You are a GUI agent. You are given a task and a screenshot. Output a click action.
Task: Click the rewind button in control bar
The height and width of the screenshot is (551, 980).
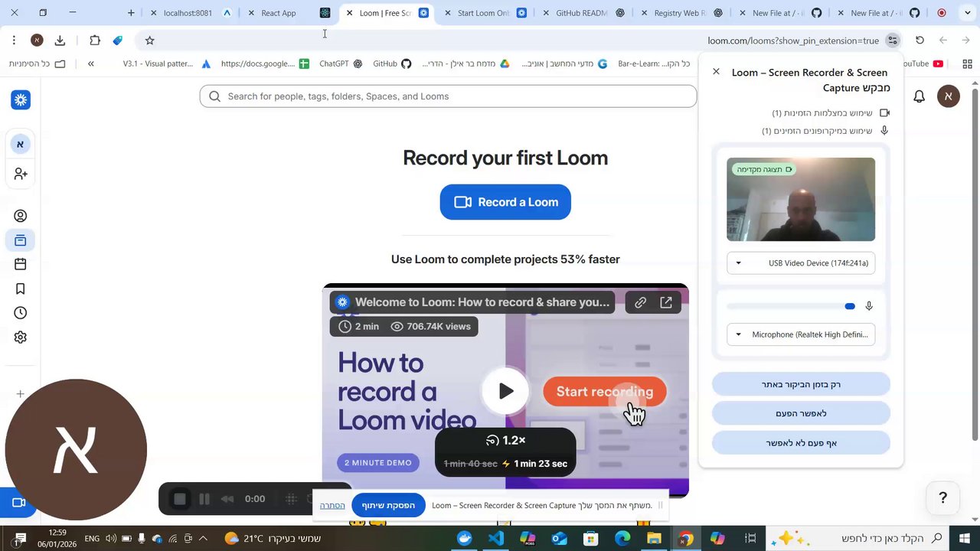pyautogui.click(x=227, y=499)
